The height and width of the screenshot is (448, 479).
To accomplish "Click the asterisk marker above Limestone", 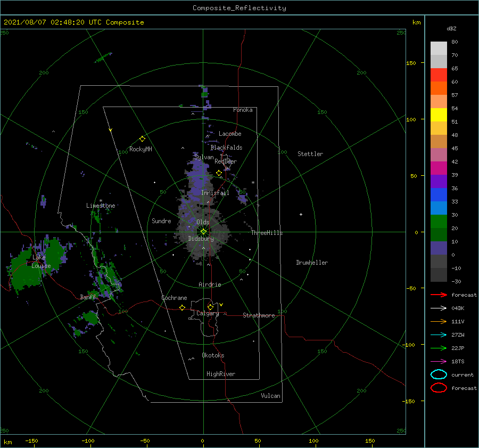I will (x=101, y=201).
